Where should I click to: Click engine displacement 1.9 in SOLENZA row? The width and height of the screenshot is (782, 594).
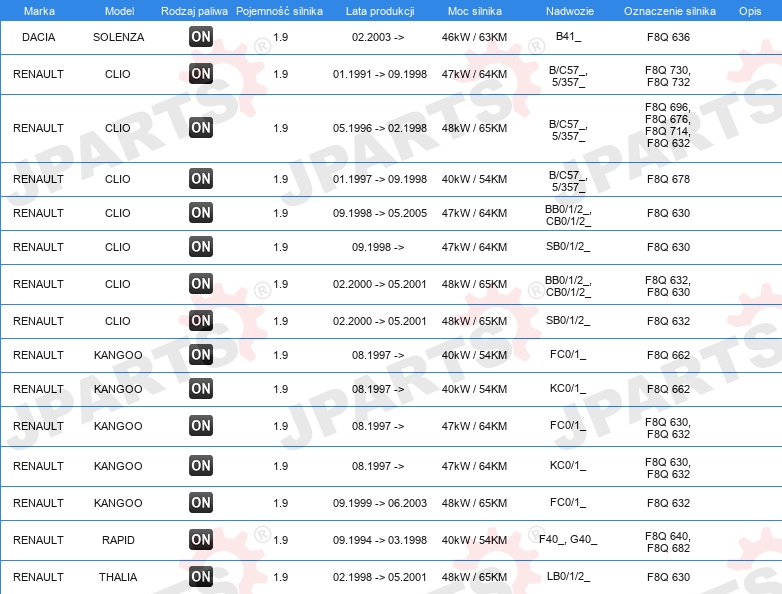coord(281,37)
